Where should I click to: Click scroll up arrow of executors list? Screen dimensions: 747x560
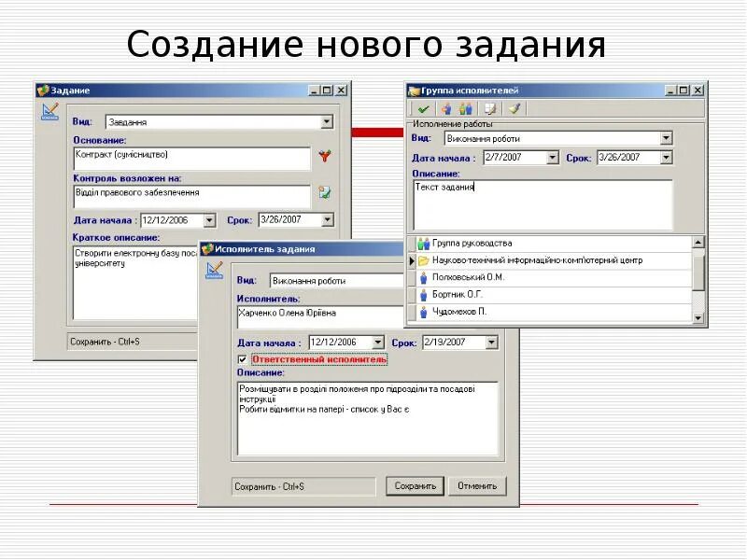698,242
